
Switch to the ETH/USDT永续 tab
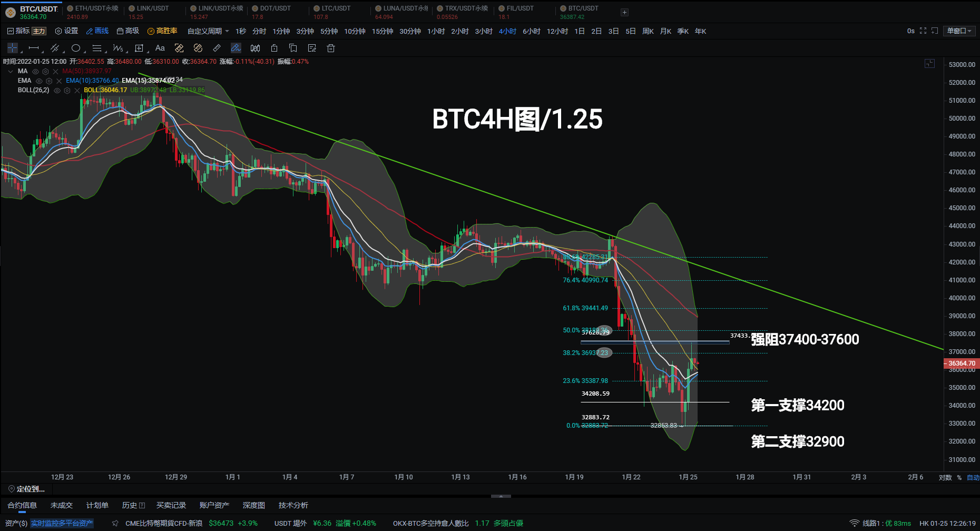93,12
